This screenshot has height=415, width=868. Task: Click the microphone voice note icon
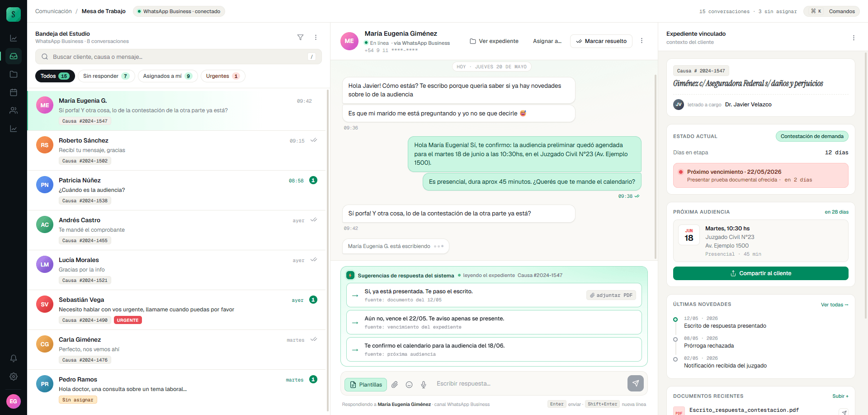pos(424,385)
